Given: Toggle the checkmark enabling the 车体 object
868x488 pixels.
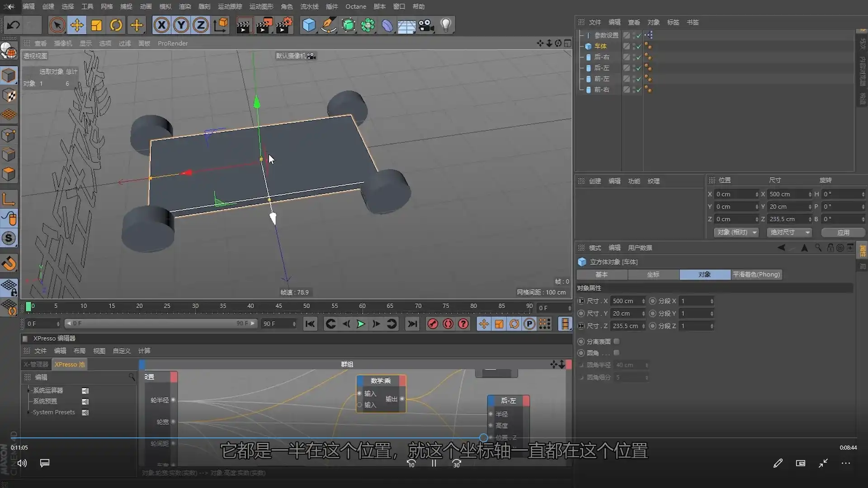Looking at the screenshot, I should 639,46.
